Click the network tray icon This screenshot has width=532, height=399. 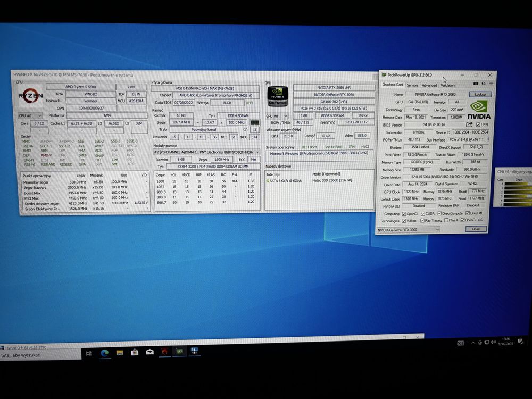pos(487,342)
